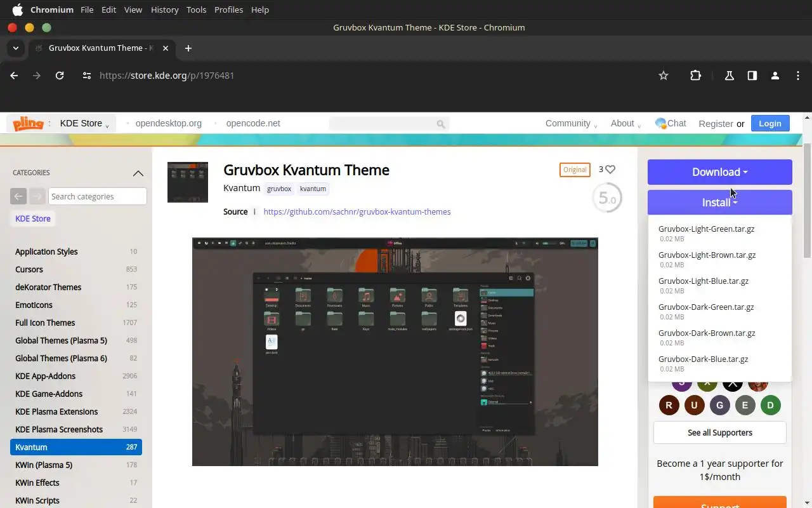The height and width of the screenshot is (508, 812).
Task: Open the GitHub source link
Action: point(357,211)
